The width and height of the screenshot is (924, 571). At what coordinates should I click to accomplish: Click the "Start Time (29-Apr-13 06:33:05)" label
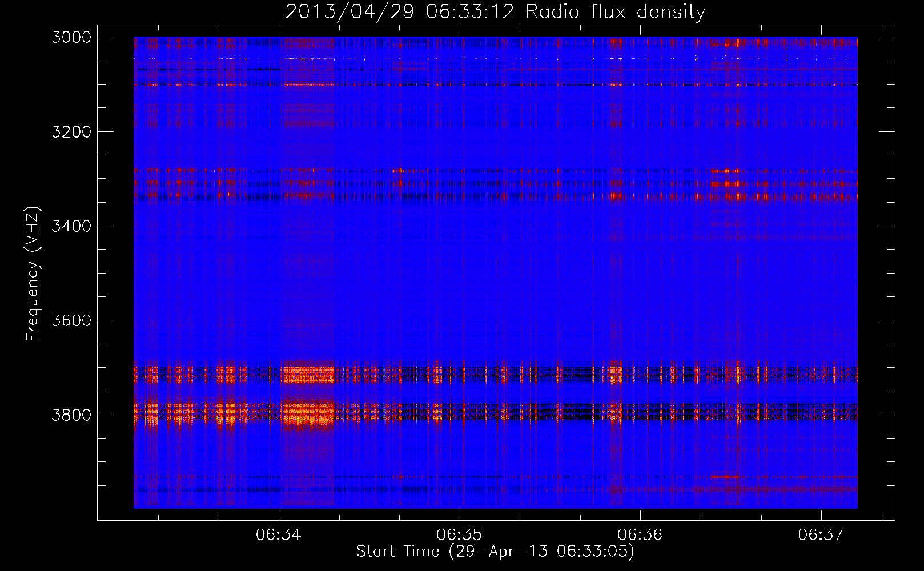click(x=495, y=552)
